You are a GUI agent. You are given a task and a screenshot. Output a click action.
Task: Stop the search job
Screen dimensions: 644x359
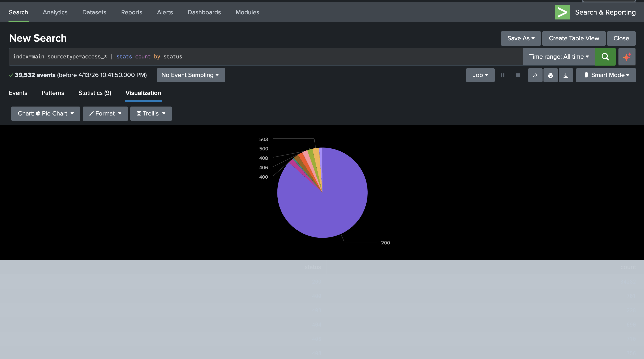(518, 75)
